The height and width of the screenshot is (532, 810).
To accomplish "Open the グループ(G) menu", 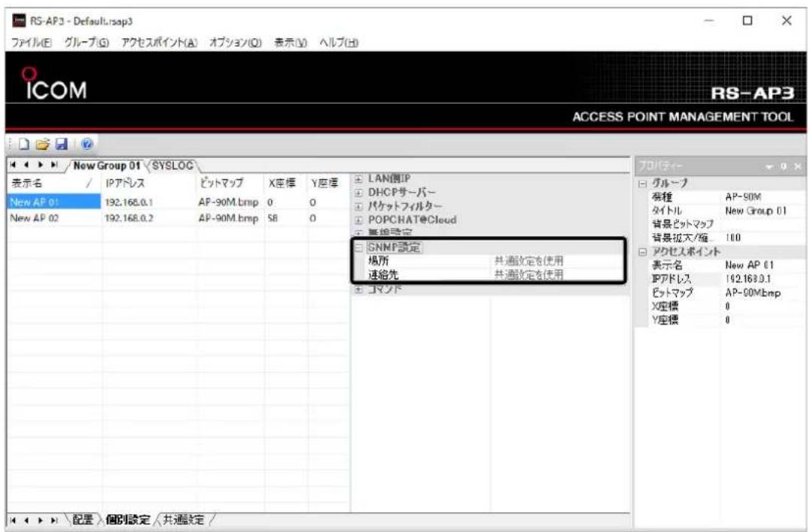I will [87, 43].
